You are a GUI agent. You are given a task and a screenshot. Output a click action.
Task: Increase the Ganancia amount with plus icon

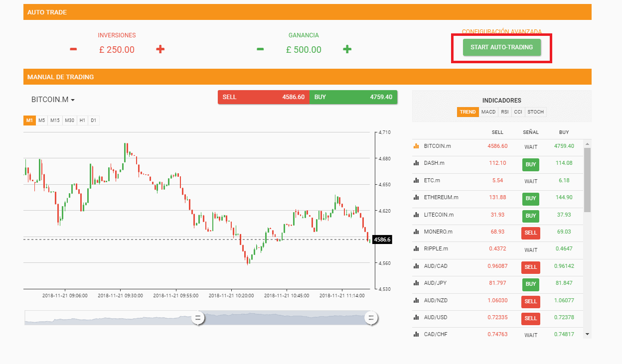(347, 49)
